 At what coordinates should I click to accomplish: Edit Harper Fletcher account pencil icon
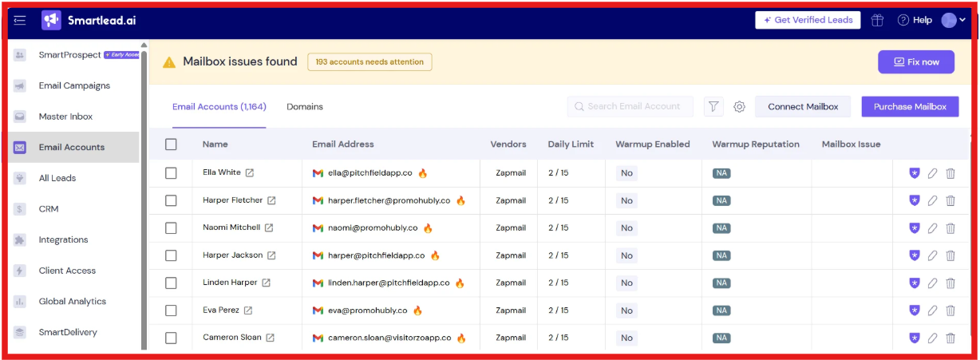click(x=932, y=200)
